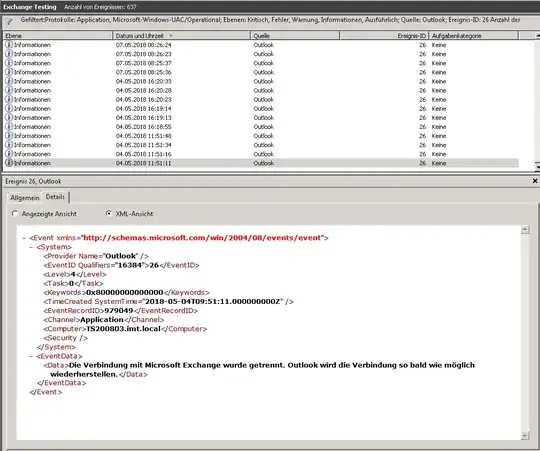Switch to the Allgemein tab

pos(25,198)
